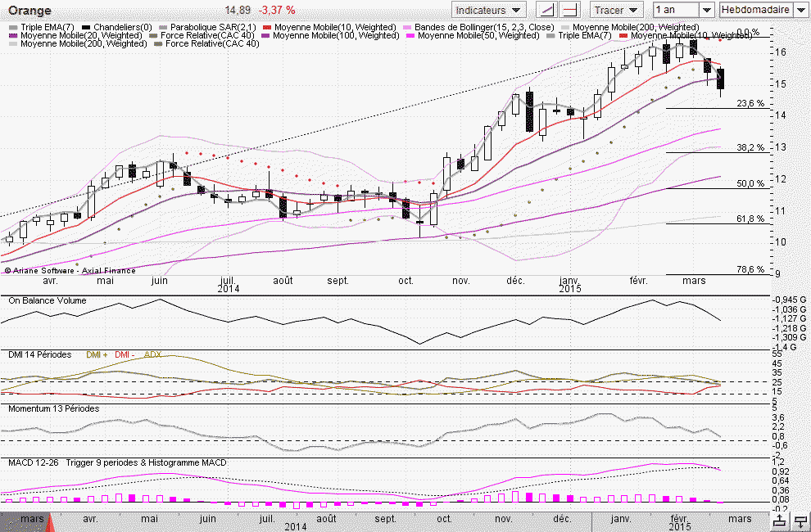This screenshot has width=811, height=532.
Task: Click the -3,37 % change value
Action: point(277,11)
